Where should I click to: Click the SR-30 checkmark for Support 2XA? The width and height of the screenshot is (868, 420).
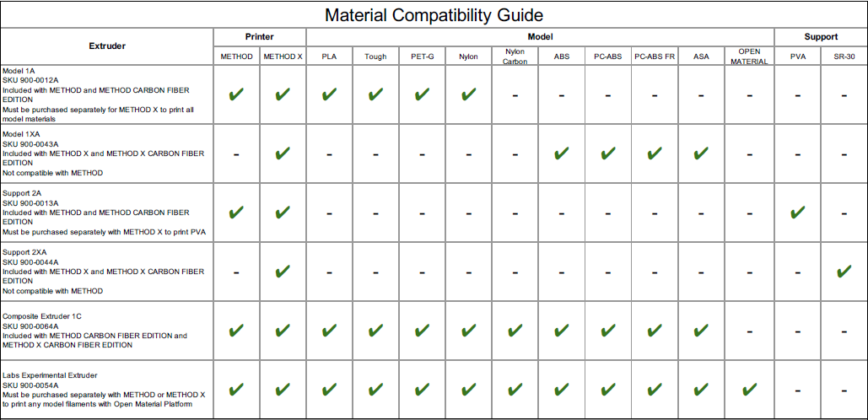844,272
